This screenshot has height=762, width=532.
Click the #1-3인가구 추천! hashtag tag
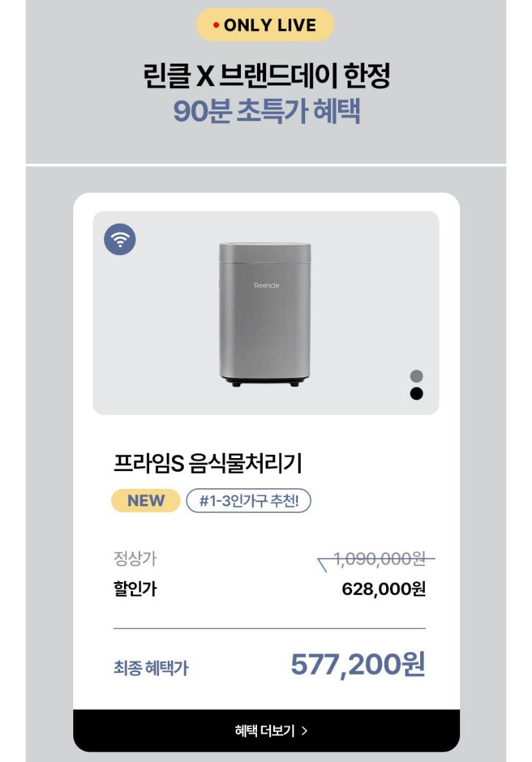(x=248, y=501)
